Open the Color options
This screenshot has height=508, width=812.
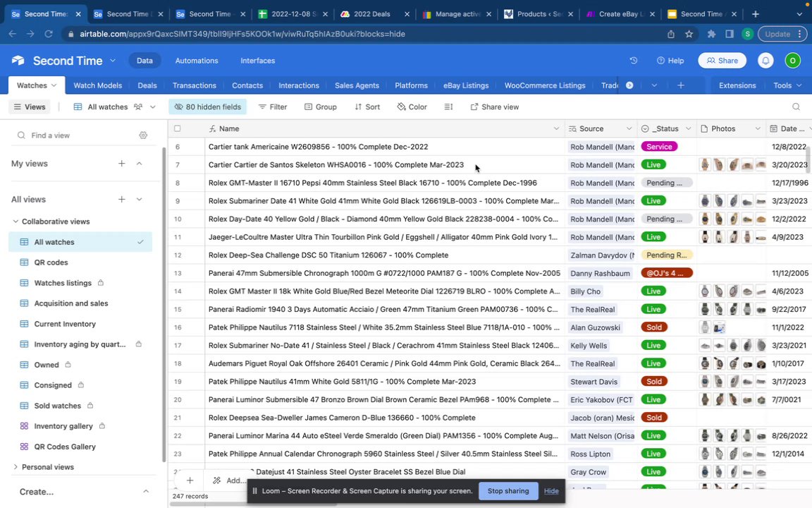point(412,107)
